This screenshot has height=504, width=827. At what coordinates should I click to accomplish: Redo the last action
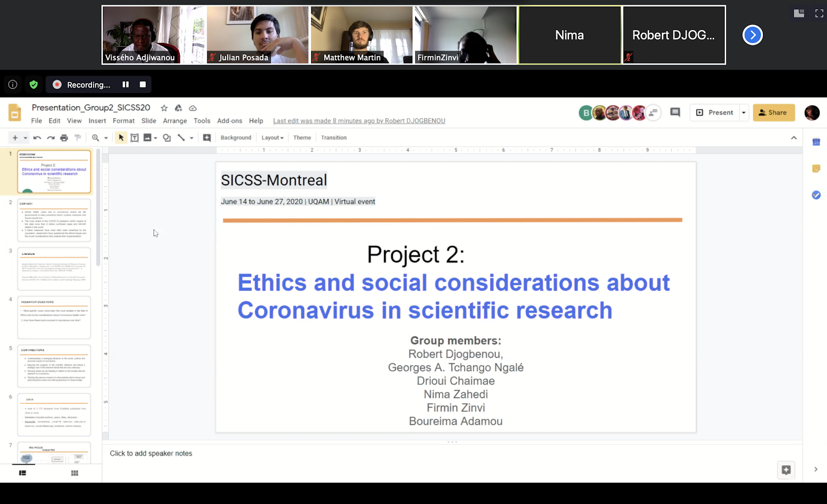click(x=51, y=138)
